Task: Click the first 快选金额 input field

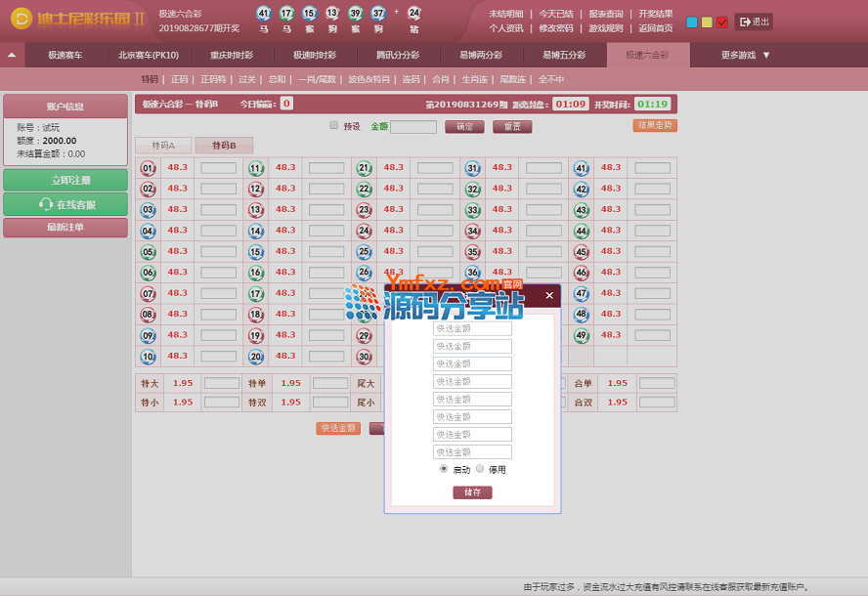Action: 472,329
